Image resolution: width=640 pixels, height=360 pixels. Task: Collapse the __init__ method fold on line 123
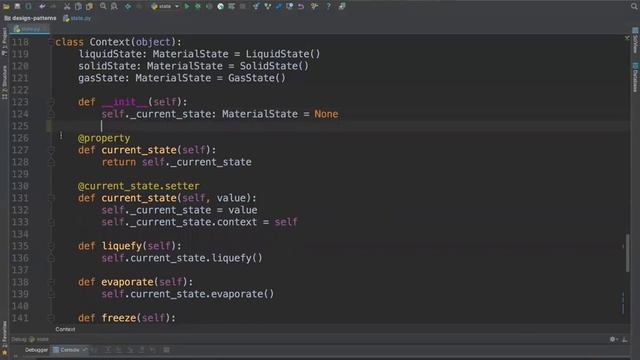(51, 102)
